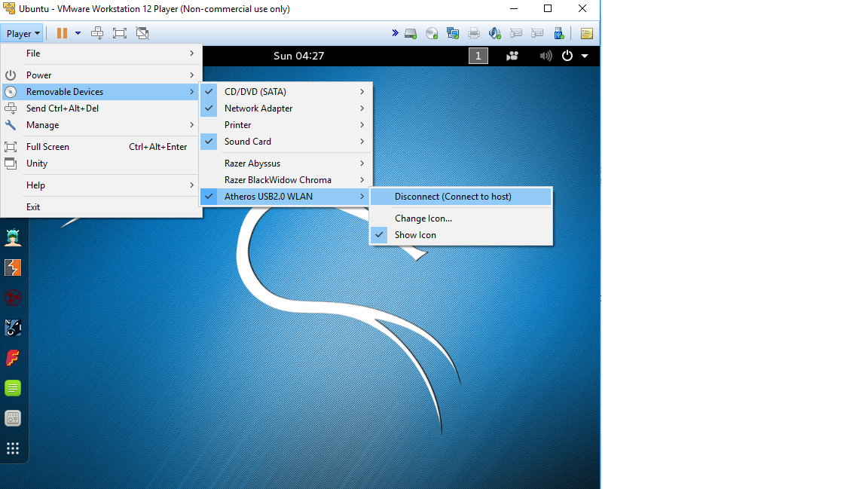Click the volume speaker icon in guest panel
This screenshot has width=868, height=489.
(x=546, y=56)
